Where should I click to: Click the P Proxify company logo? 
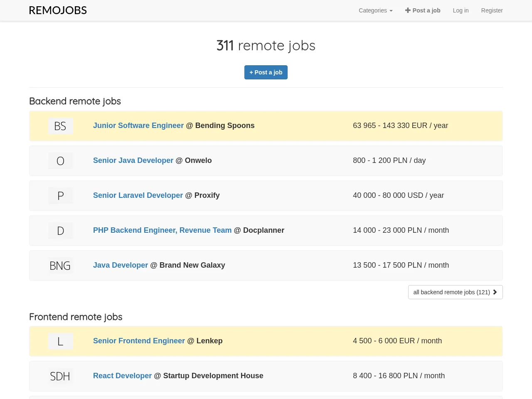pos(60,196)
